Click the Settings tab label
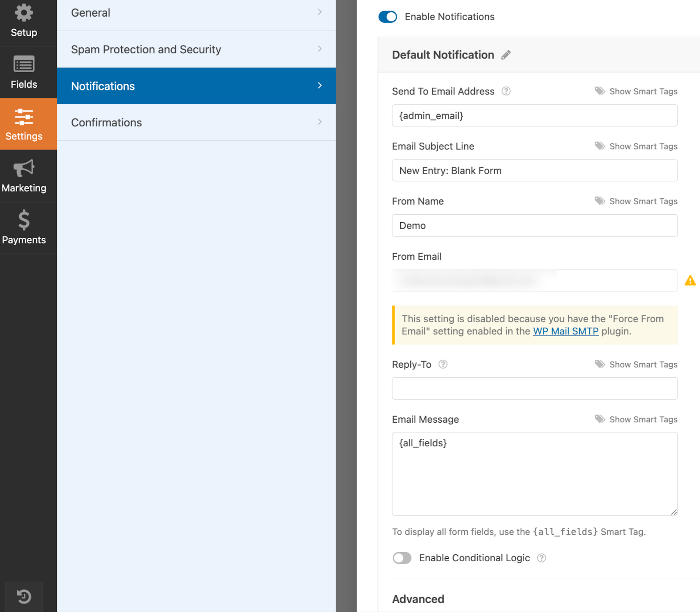 point(24,136)
